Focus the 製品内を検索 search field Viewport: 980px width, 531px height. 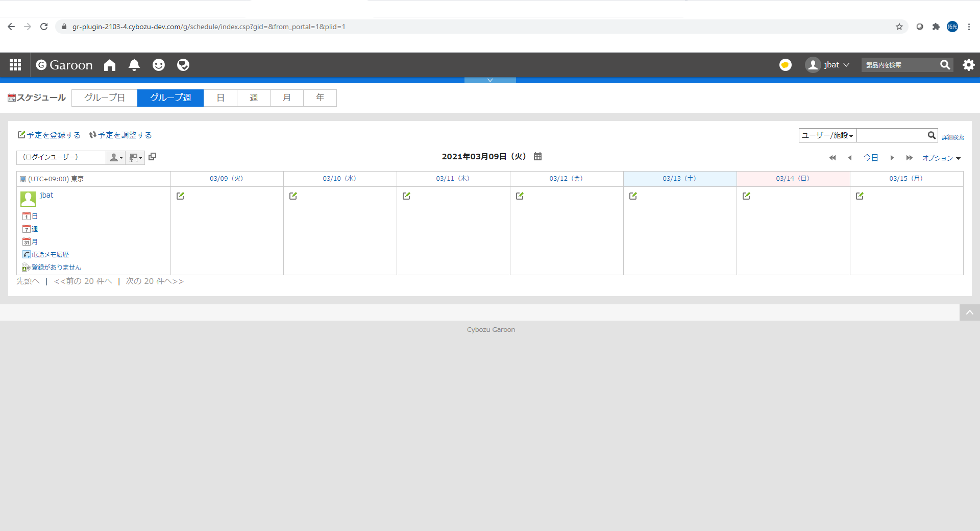point(900,65)
